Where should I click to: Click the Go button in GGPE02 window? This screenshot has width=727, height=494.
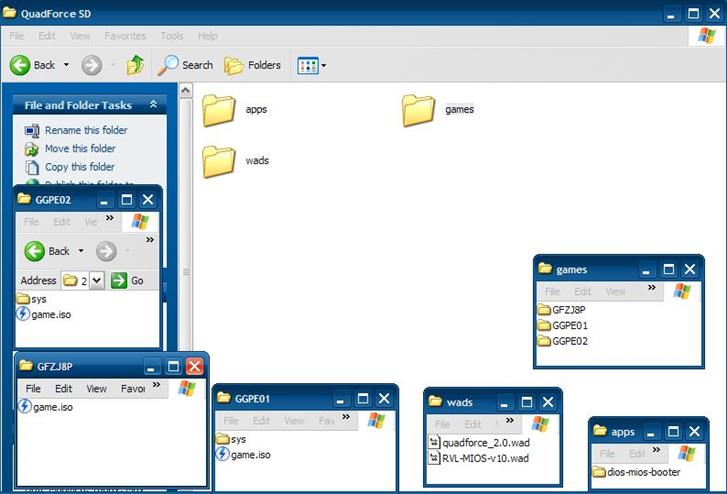pos(127,280)
